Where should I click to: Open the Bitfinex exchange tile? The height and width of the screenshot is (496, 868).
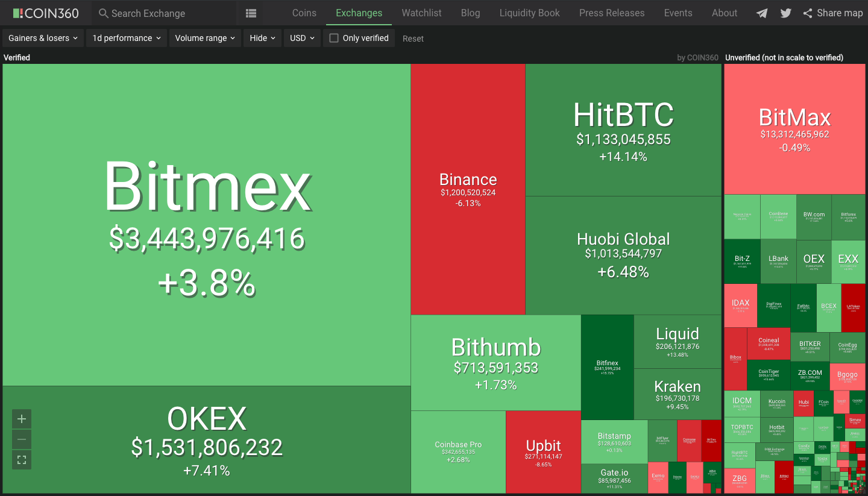[608, 367]
